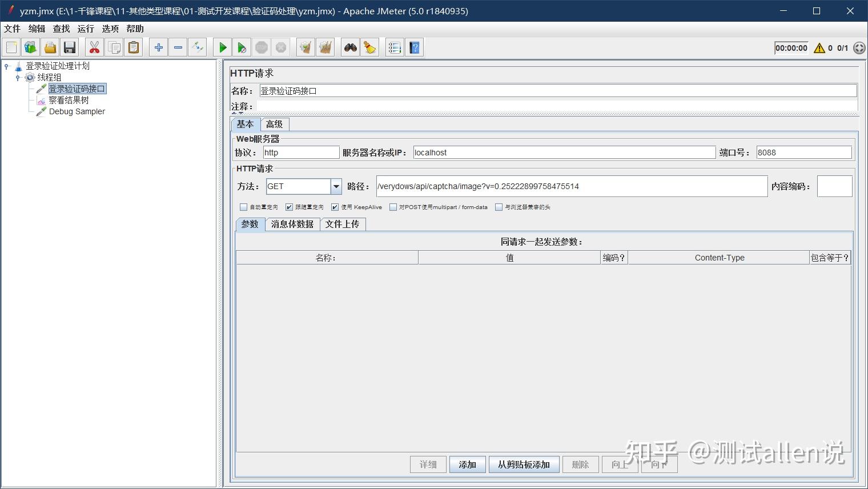Collapse the 线程组 tree node
This screenshot has height=489, width=868.
(x=18, y=77)
